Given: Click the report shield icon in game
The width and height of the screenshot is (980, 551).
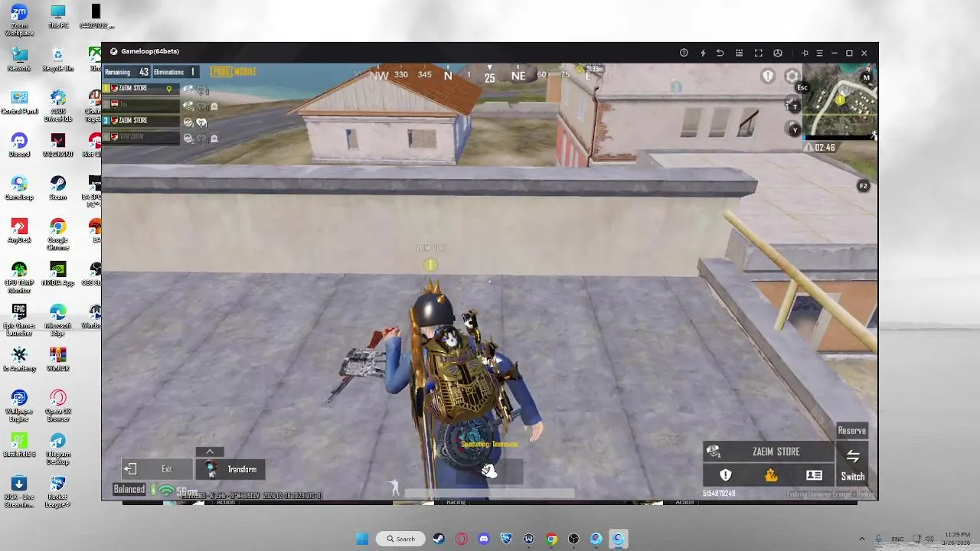Looking at the screenshot, I should pos(768,76).
